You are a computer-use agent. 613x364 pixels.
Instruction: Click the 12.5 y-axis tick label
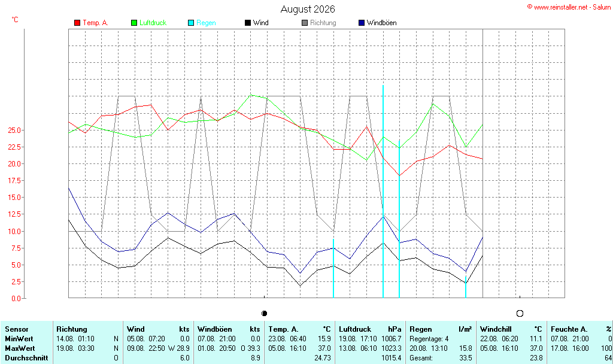[x=14, y=214]
